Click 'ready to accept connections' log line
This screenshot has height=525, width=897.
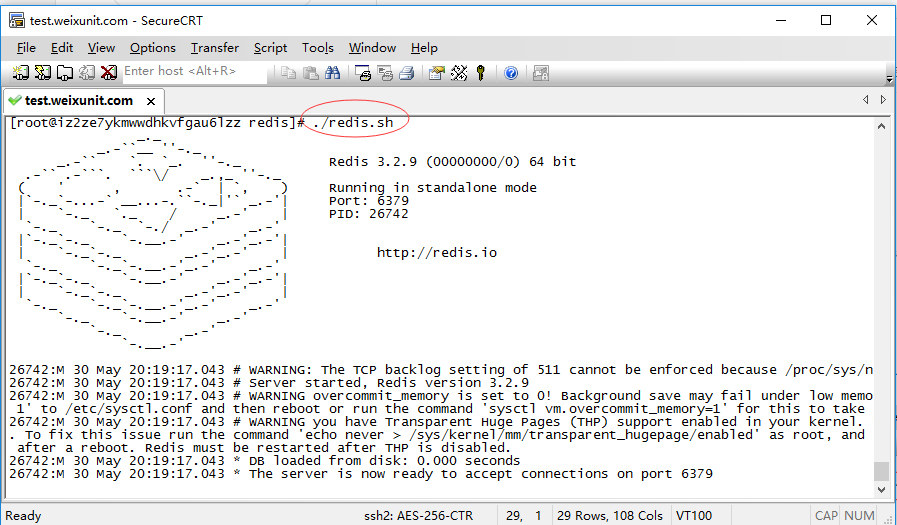[x=360, y=474]
